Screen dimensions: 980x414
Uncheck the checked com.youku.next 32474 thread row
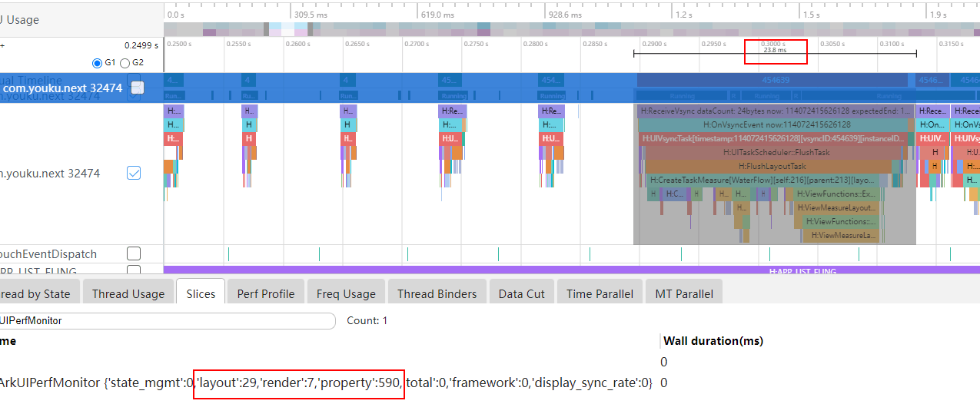pos(134,174)
